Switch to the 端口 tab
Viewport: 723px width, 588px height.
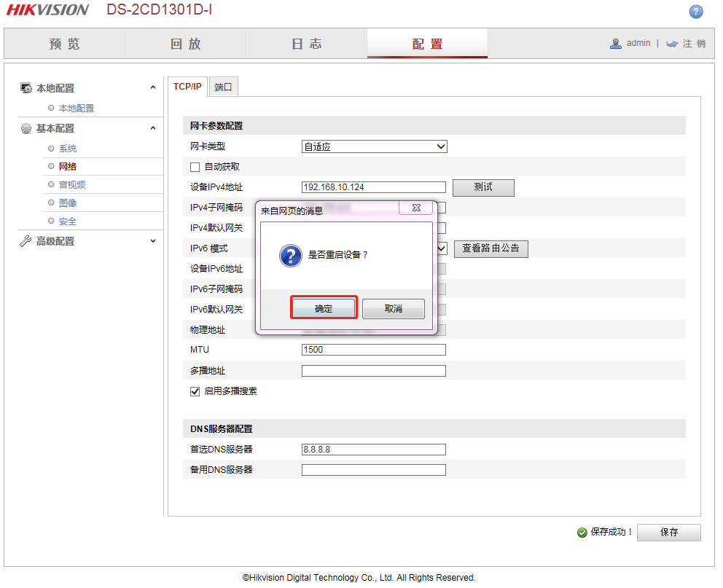pos(223,87)
